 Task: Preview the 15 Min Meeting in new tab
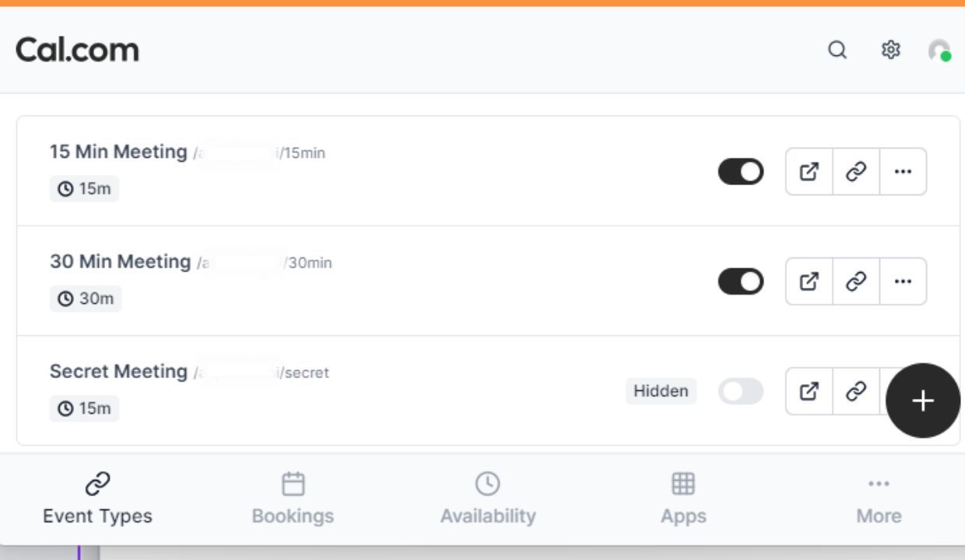coord(809,172)
